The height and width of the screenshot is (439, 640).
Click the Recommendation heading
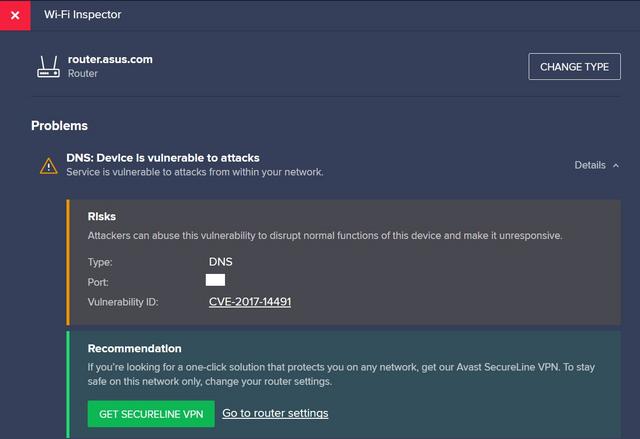tap(135, 348)
